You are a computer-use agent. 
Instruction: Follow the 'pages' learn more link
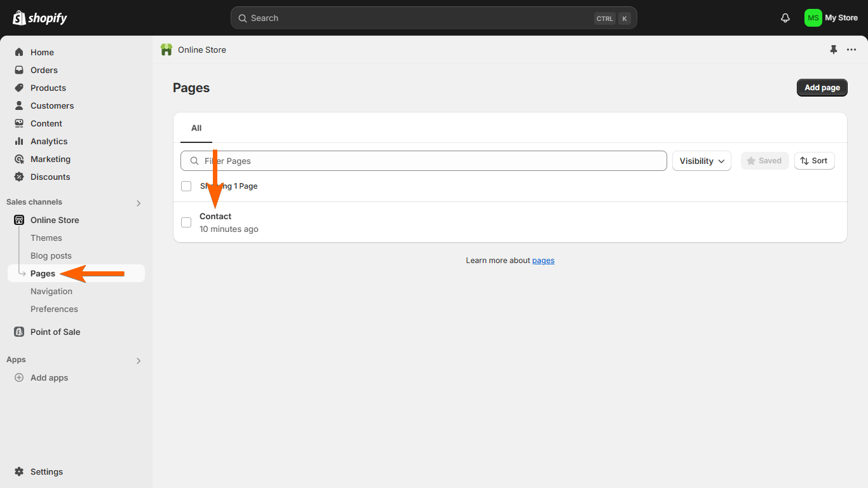click(543, 261)
